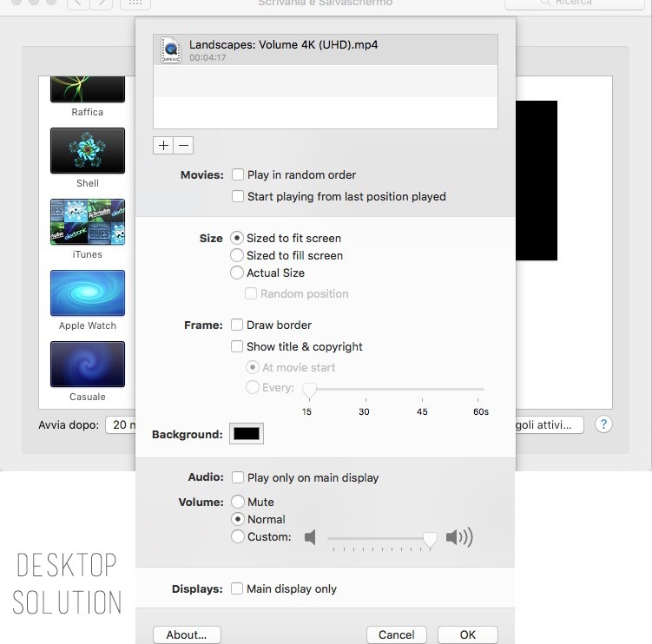Select At movie start radio button
This screenshot has height=644, width=652.
253,367
